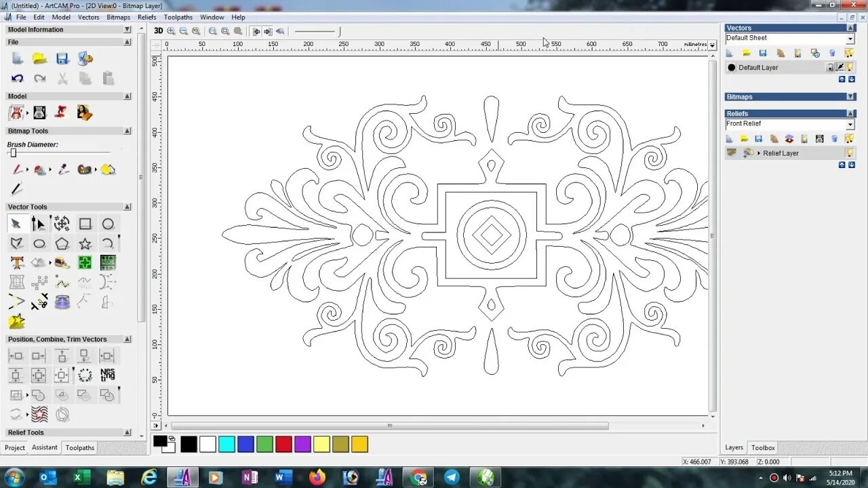868x488 pixels.
Task: Move Default Layer up arrow
Action: pos(842,79)
